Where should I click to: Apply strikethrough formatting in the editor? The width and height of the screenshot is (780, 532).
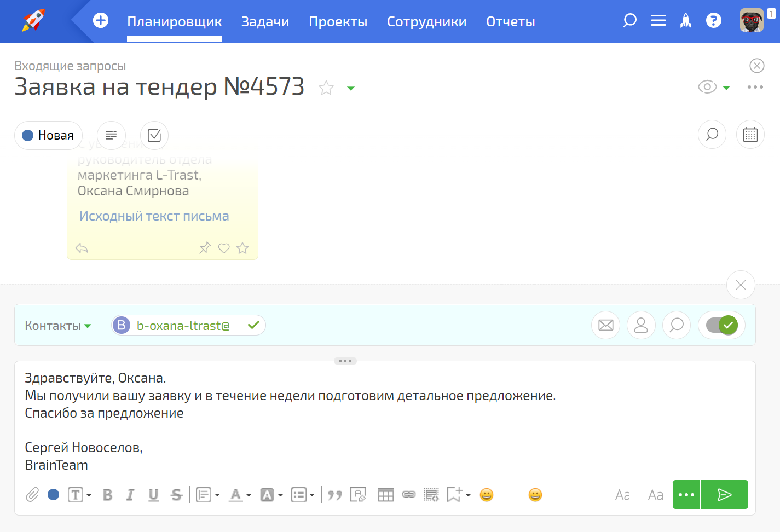(176, 495)
